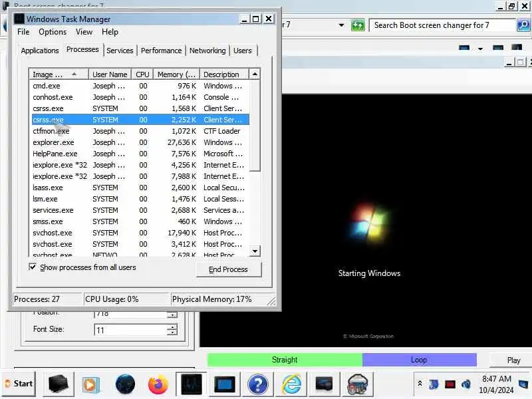Select the iexplore.exe row using 4,256 K
The height and width of the screenshot is (399, 532).
[x=140, y=165]
